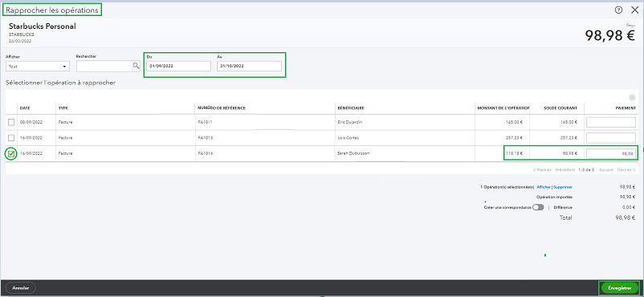
Task: Click the search magnifier icon
Action: (136, 66)
